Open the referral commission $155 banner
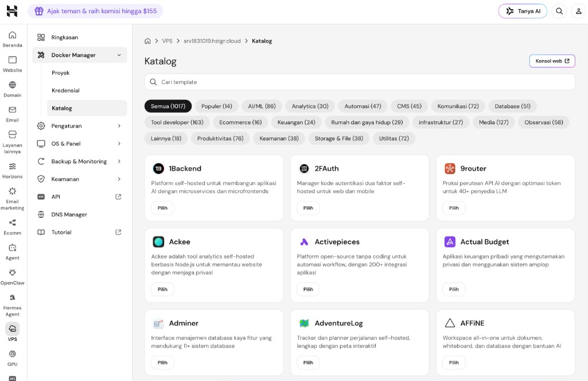Screen dimensions: 588x381 tap(95, 11)
